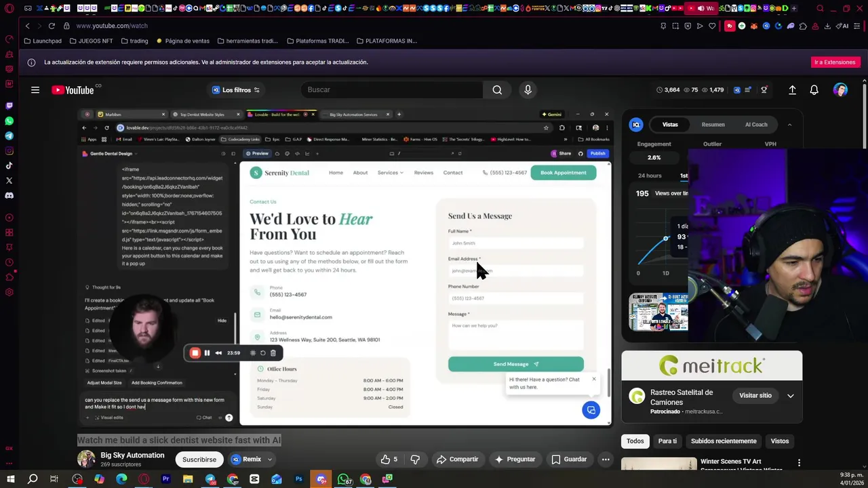Click Visitar sitio ad button

755,396
